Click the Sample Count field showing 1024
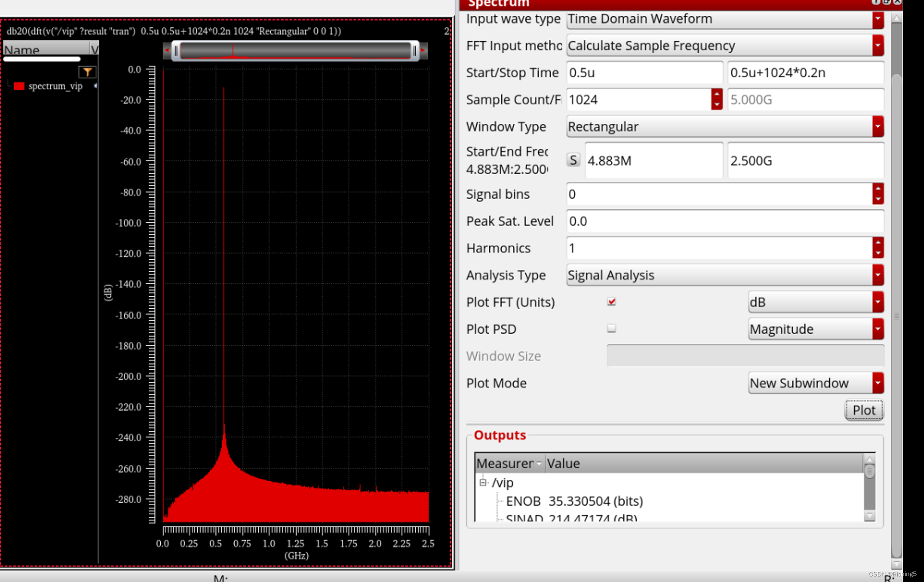Viewport: 924px width, 582px height. point(639,99)
